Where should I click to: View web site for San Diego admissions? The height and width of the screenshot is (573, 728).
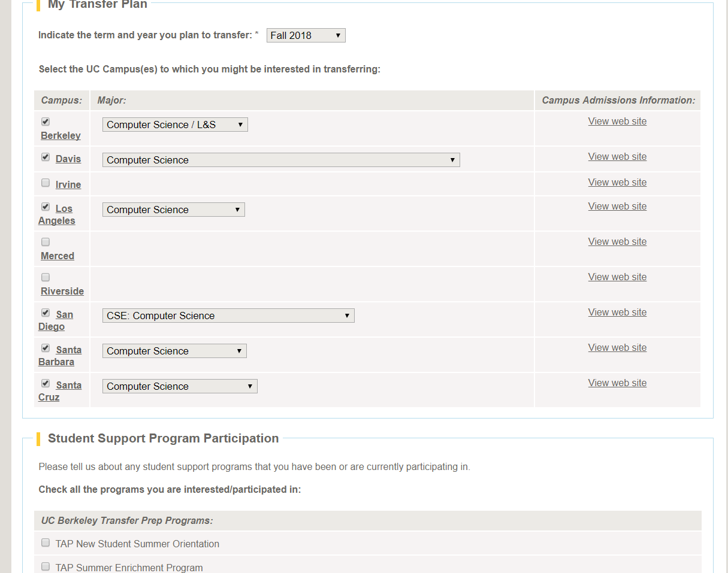[617, 312]
